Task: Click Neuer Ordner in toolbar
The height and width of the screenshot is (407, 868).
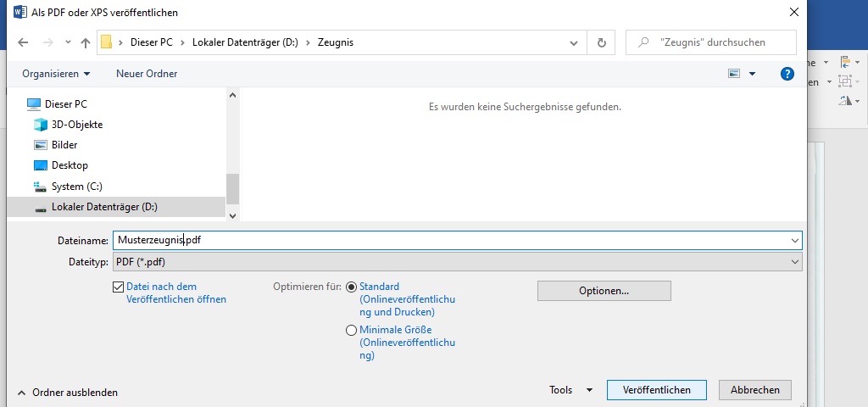Action: 147,74
